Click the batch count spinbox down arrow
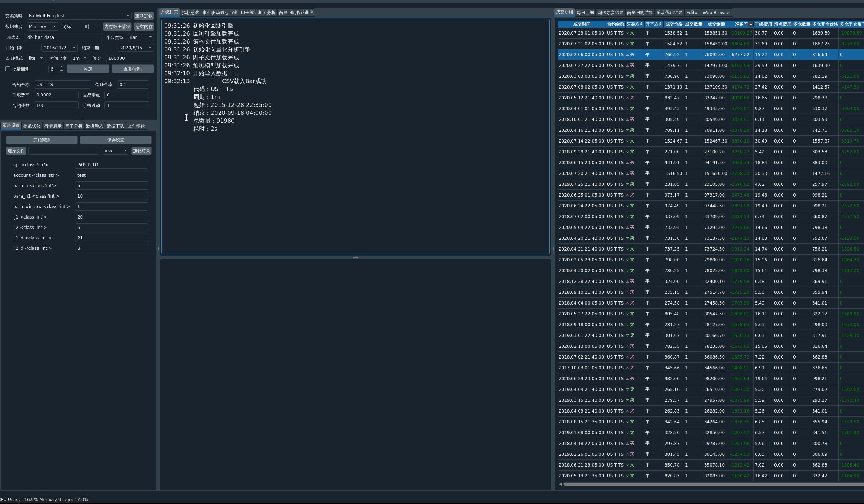 [x=62, y=71]
